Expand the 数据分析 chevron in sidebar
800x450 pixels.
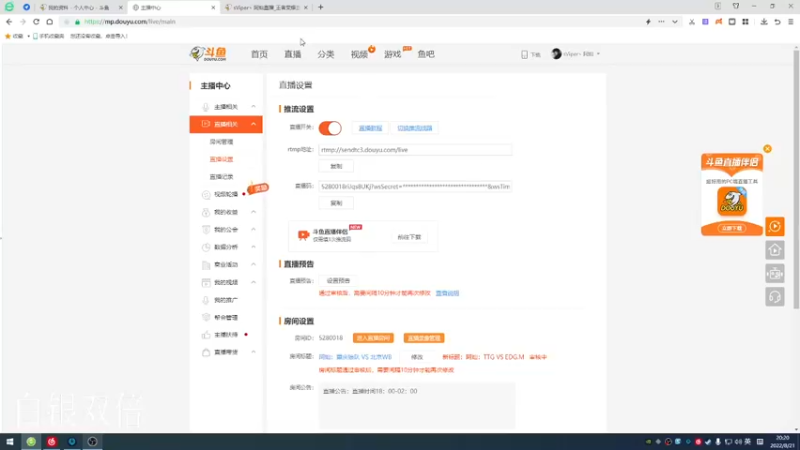[x=253, y=247]
